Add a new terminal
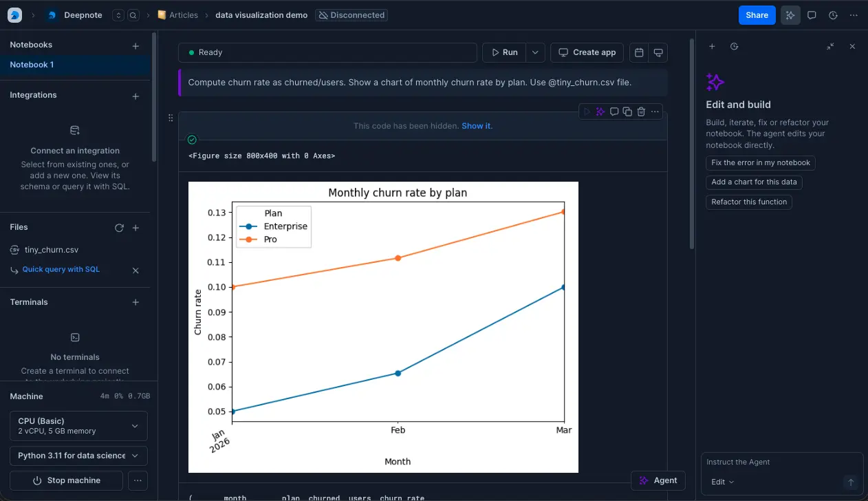The image size is (868, 501). pos(135,302)
